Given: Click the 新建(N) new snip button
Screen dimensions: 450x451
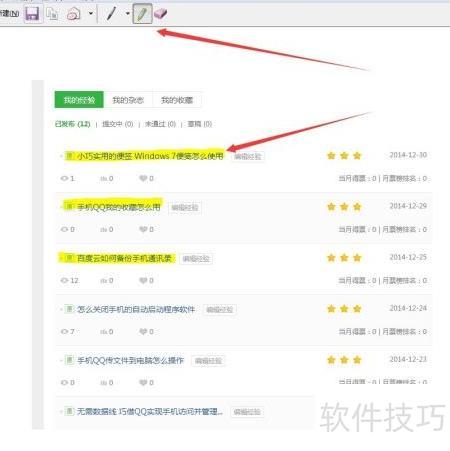Looking at the screenshot, I should click(9, 14).
